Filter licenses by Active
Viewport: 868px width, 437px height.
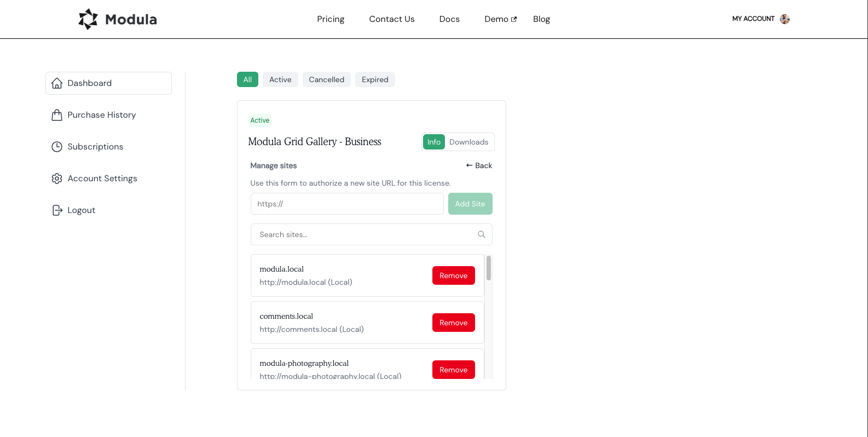[280, 79]
